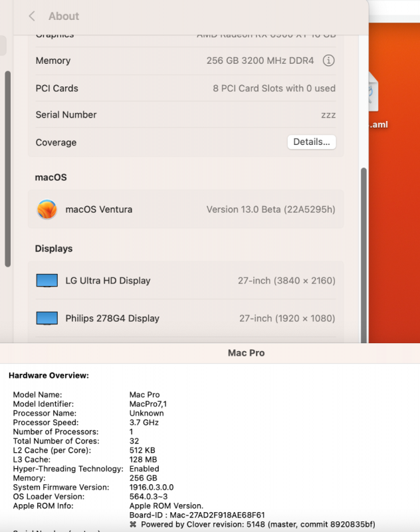
Task: Click the LG Ultra HD Display monitor icon
Action: [x=47, y=281]
